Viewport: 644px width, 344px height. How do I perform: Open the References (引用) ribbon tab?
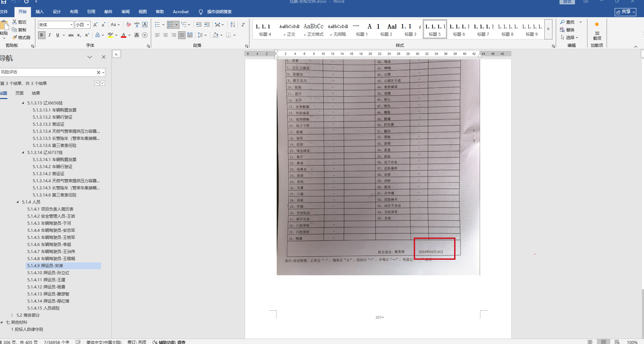[91, 12]
